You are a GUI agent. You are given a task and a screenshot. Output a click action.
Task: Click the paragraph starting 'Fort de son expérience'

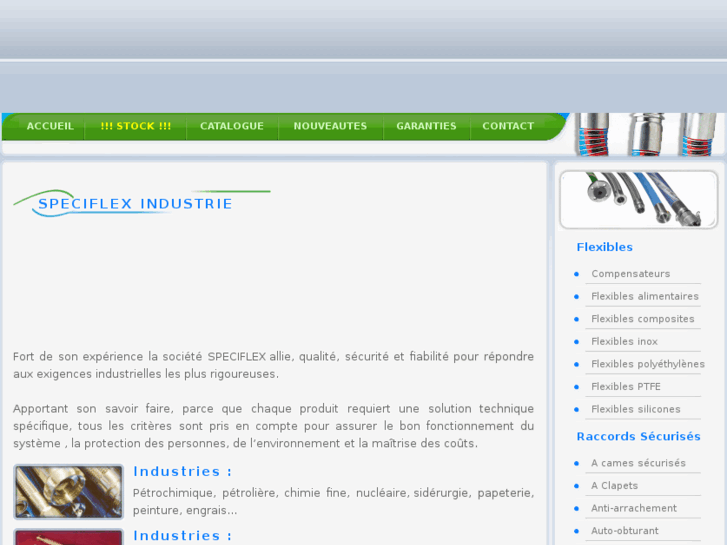[x=274, y=365]
